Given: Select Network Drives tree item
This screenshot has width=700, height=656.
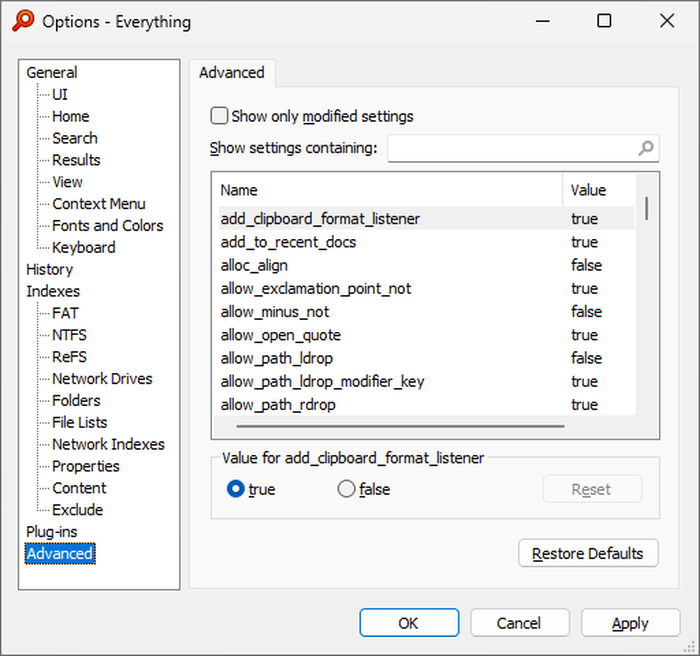Looking at the screenshot, I should 102,379.
